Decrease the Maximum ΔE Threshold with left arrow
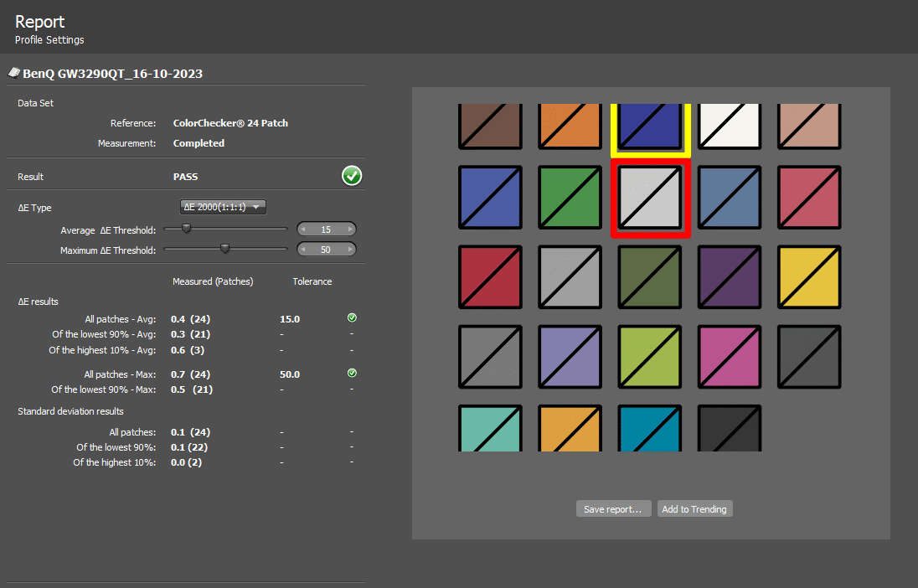 tap(304, 250)
